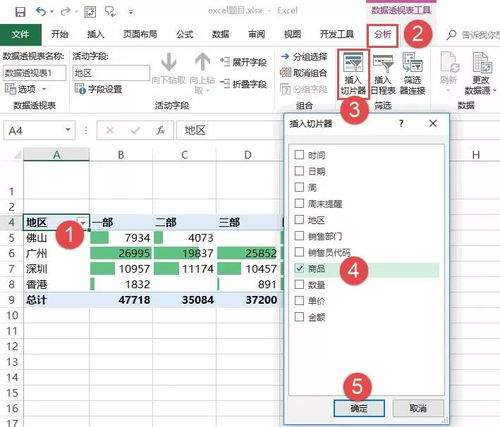Click the total cell 47718

[x=121, y=300]
